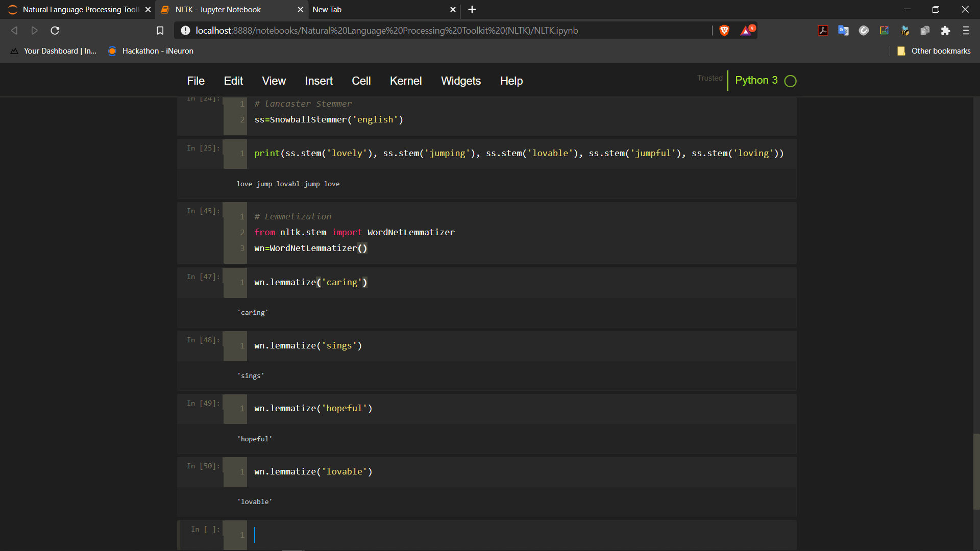Click the bookmark page icon
Viewport: 980px width, 551px height.
(160, 31)
